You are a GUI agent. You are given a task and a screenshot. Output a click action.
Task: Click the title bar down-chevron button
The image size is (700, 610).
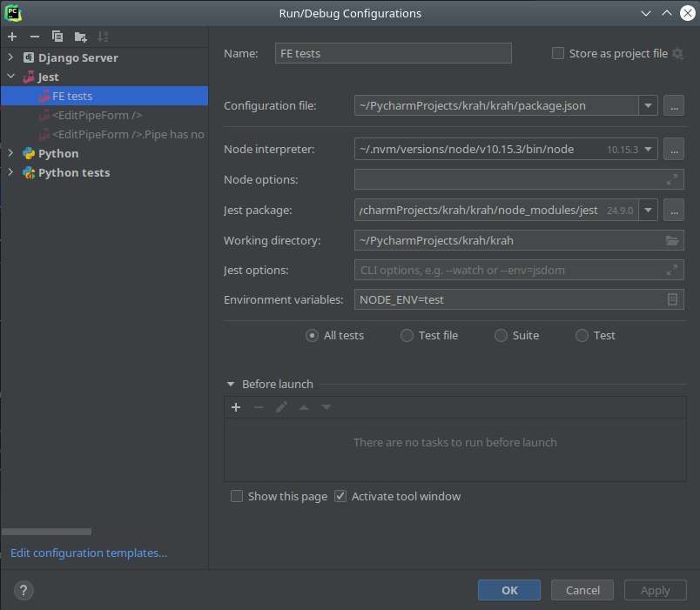tap(645, 13)
